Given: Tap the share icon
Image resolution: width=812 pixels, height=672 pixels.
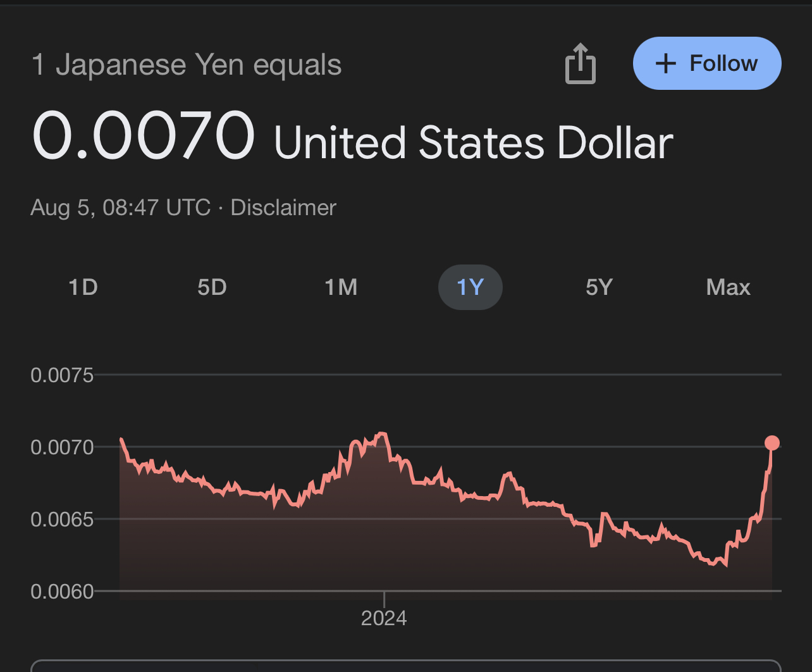Looking at the screenshot, I should point(580,64).
